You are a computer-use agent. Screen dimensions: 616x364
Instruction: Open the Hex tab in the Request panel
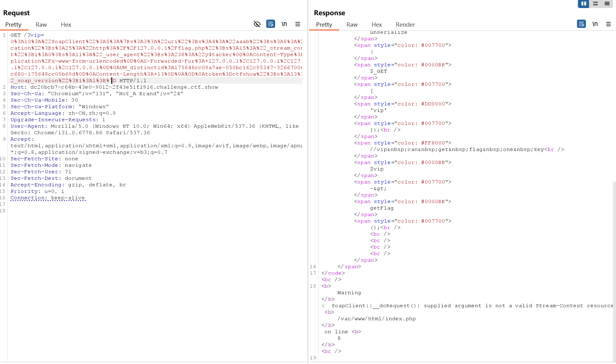tap(66, 24)
